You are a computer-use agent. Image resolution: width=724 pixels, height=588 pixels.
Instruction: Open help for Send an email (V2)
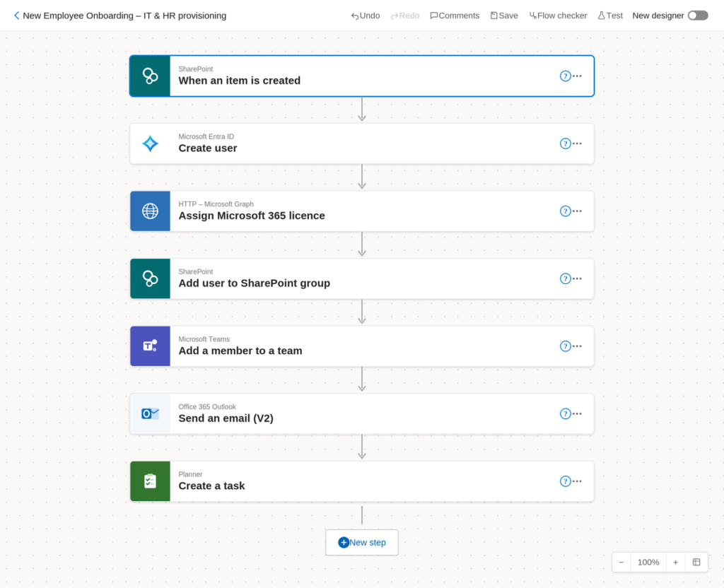[x=565, y=413]
